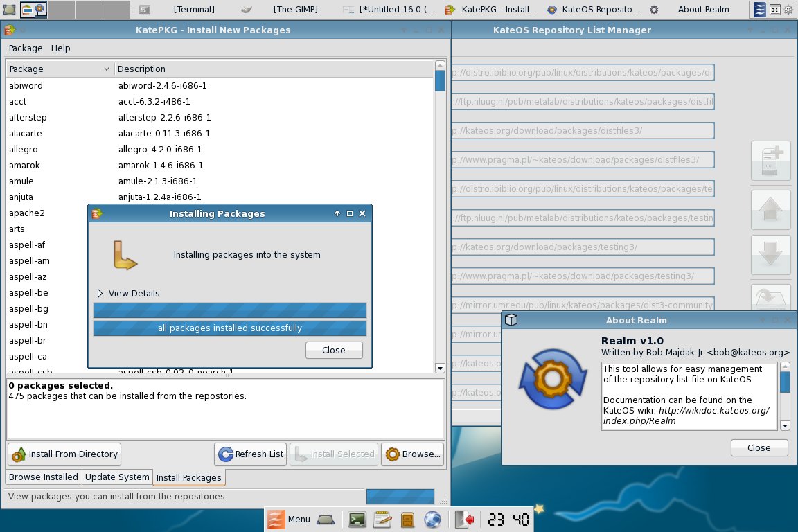Click the blue waves tray icon in top panel

(759, 9)
